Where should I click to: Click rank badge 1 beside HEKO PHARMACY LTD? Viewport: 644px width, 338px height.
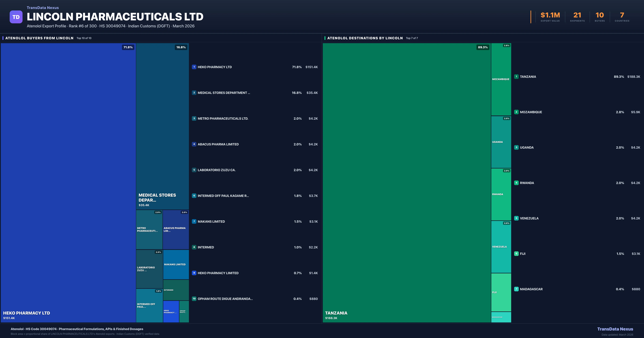tap(194, 67)
